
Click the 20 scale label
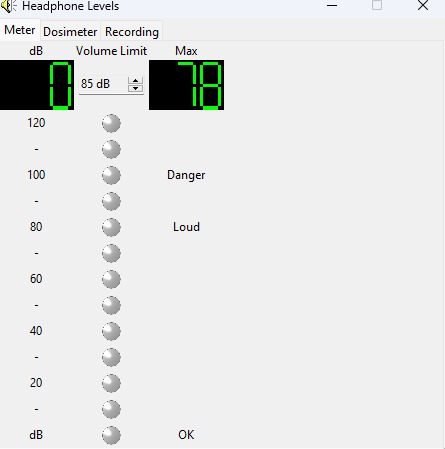(x=36, y=383)
